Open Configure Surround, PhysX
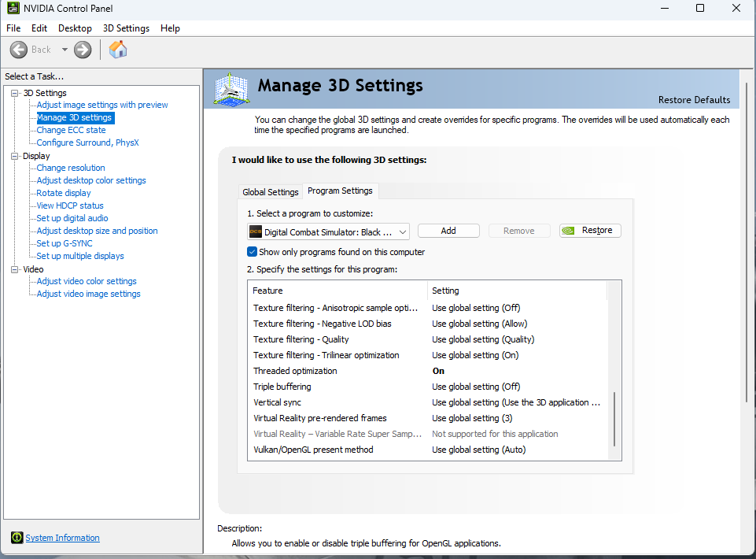 (88, 143)
